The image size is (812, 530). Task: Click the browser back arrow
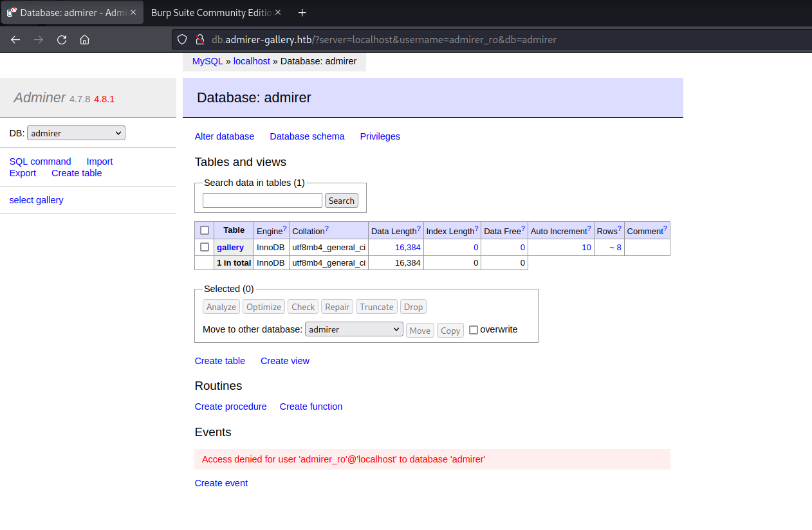(x=15, y=39)
